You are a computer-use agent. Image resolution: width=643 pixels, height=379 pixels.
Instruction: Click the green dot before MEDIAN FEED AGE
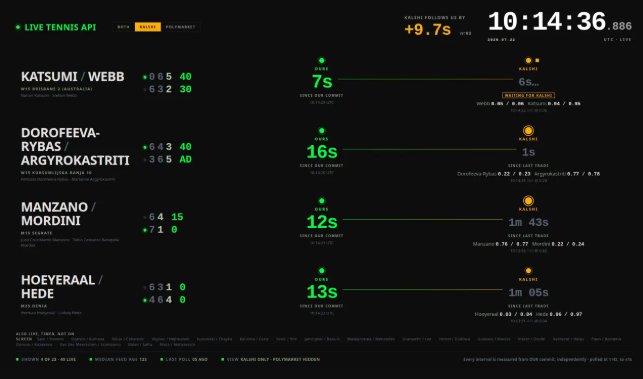(91, 359)
